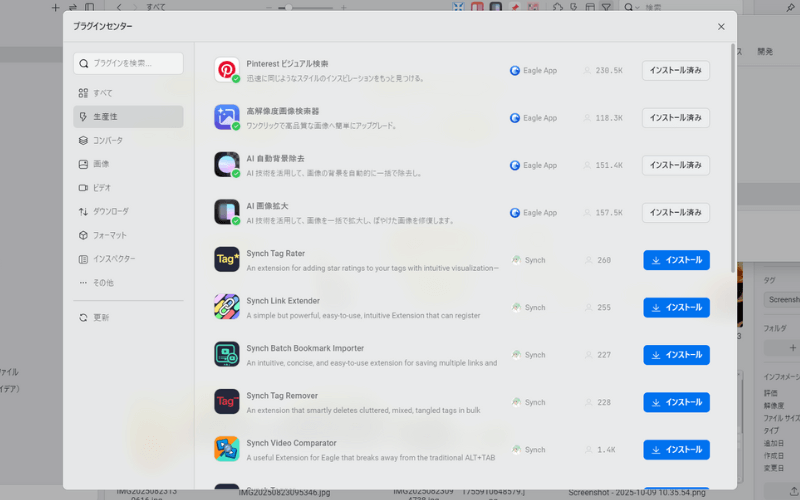Show the ダウンローダ plugin category
The height and width of the screenshot is (500, 800).
[x=110, y=212]
